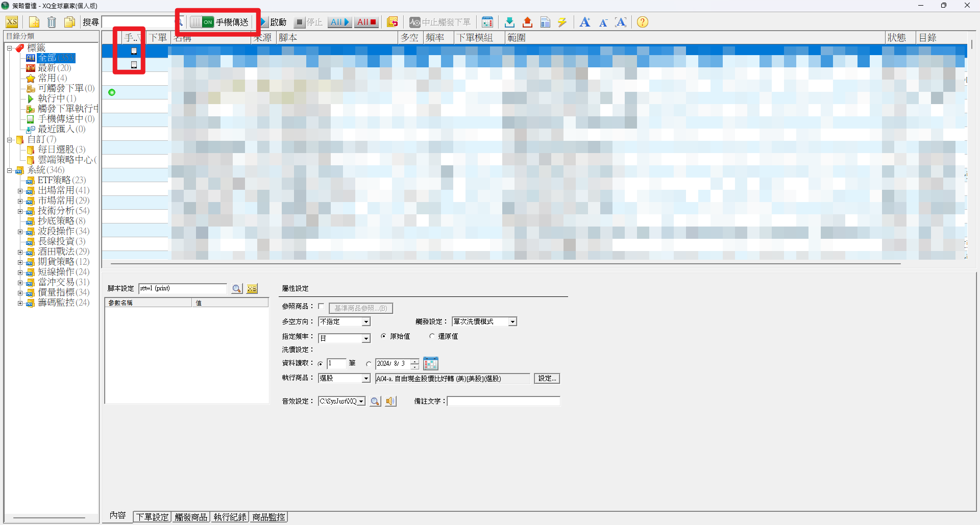This screenshot has height=525, width=980.
Task: Select the date radio in 資料讀取
Action: click(368, 364)
